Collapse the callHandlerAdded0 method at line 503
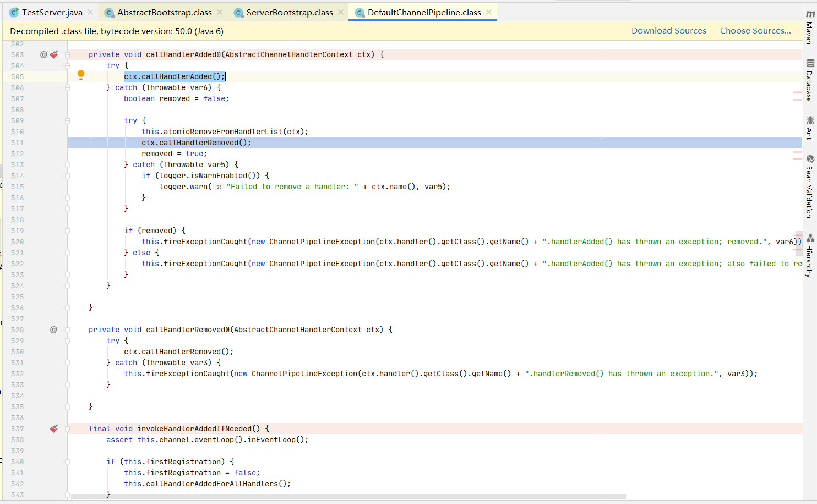This screenshot has width=817, height=504. pyautogui.click(x=68, y=54)
